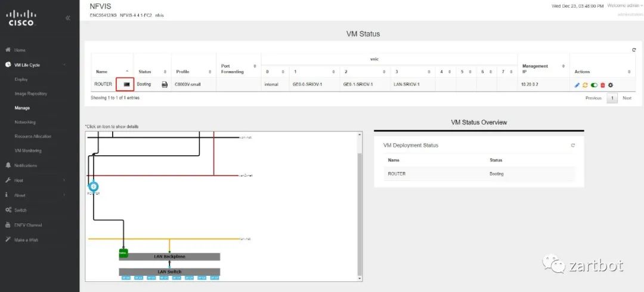Edit the ROUTER VM with pencil icon
Image resolution: width=644 pixels, height=292 pixels.
click(x=577, y=85)
